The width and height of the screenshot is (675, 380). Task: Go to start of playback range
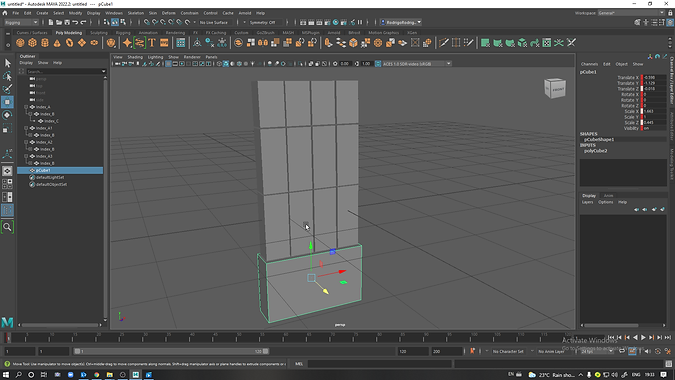(611, 337)
